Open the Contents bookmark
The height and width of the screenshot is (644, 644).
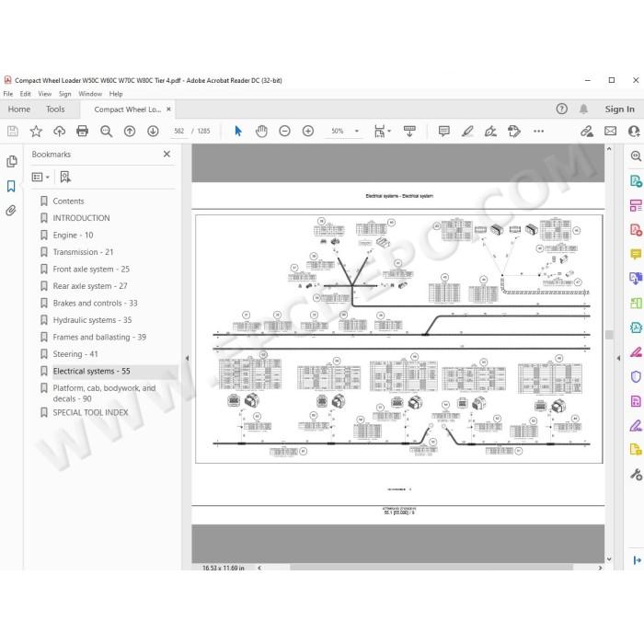point(68,201)
